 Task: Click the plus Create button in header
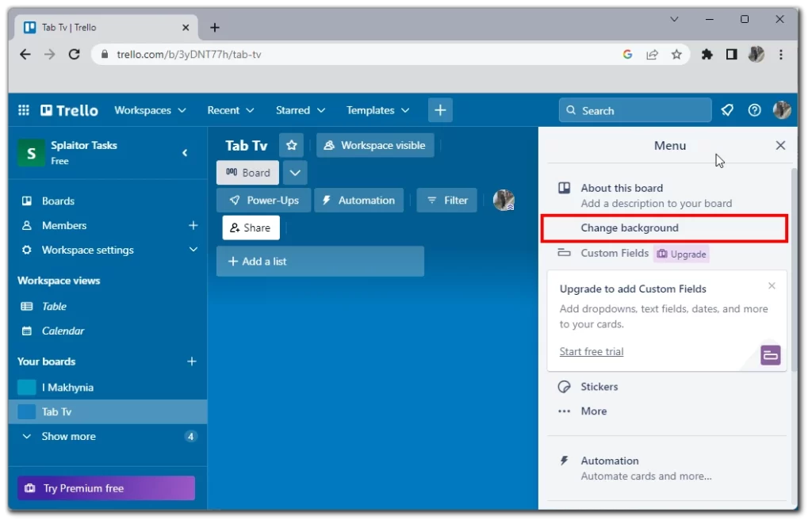click(x=440, y=110)
